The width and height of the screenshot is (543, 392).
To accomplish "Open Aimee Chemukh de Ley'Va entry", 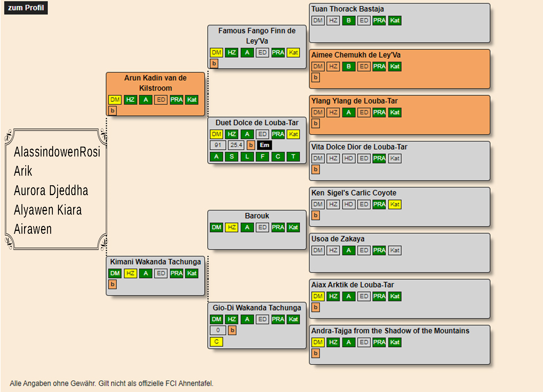I will 356,55.
